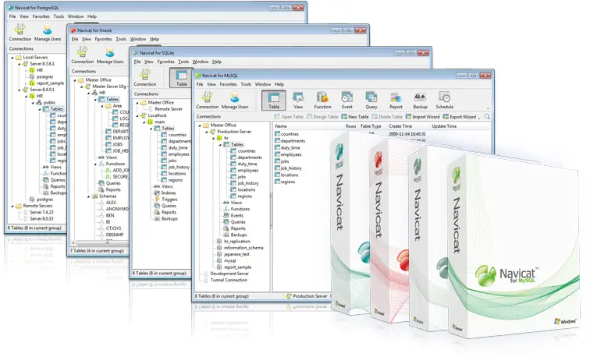597x364 pixels.
Task: Collapse Remote Servers node in PostgreSQL tree
Action: click(12, 206)
